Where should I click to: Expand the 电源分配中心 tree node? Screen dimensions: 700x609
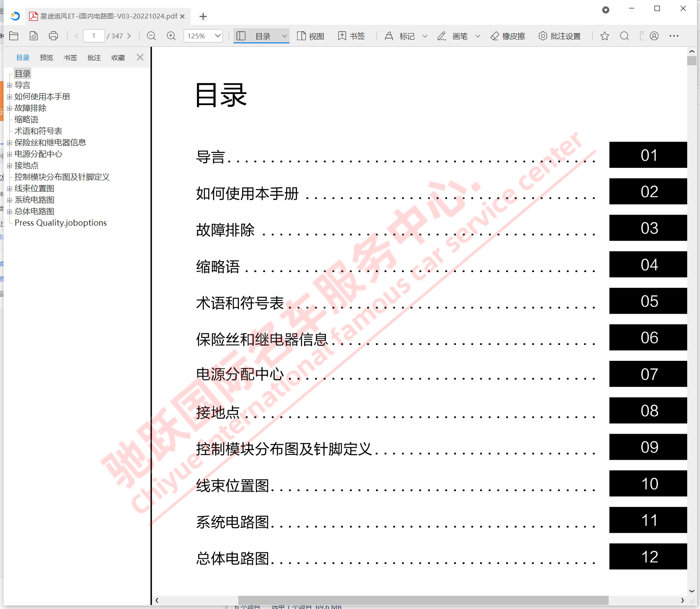9,154
